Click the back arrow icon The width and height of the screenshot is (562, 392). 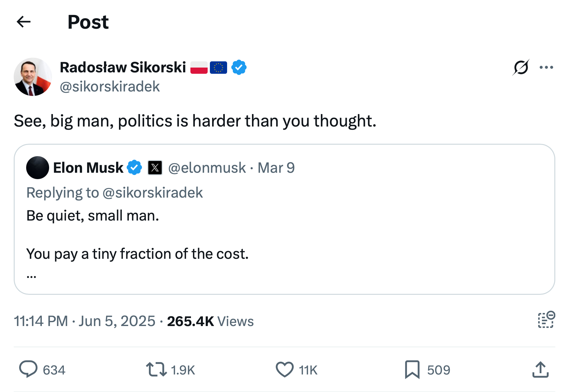24,22
